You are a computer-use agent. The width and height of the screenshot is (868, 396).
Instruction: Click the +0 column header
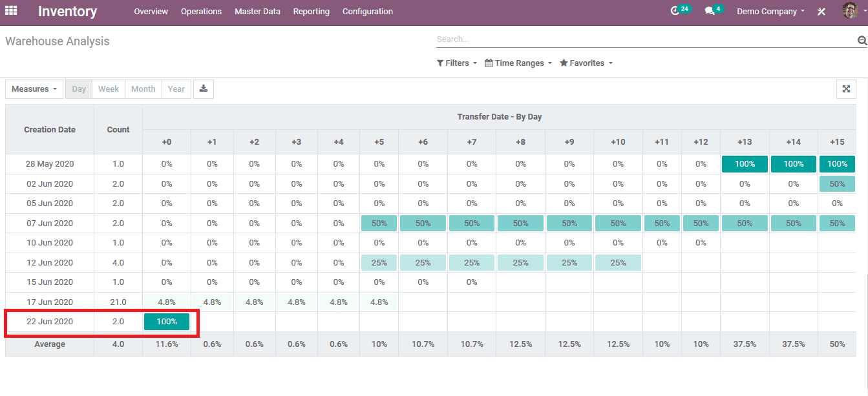pyautogui.click(x=167, y=142)
